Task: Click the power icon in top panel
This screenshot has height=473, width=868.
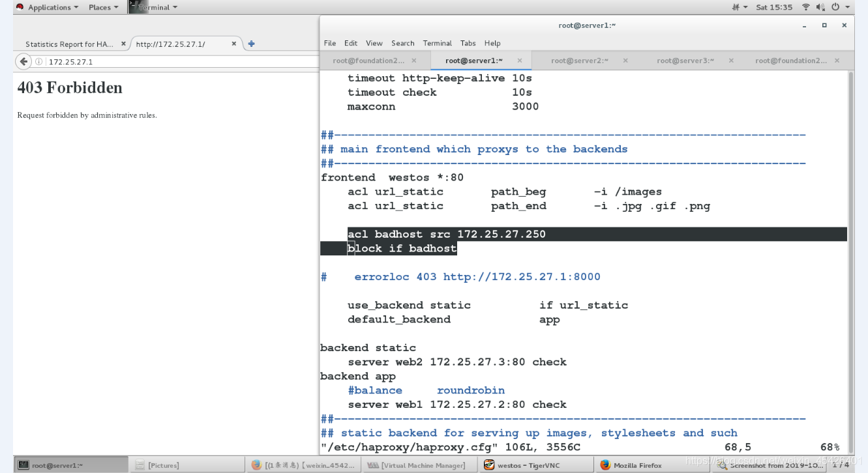Action: [835, 7]
